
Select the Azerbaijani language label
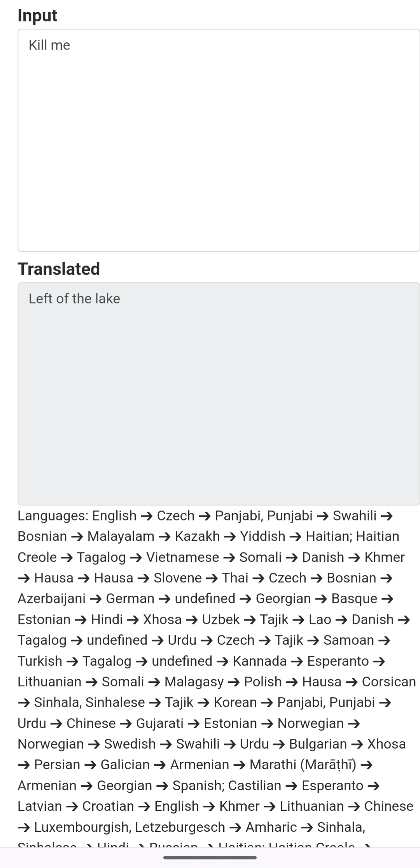(x=51, y=598)
